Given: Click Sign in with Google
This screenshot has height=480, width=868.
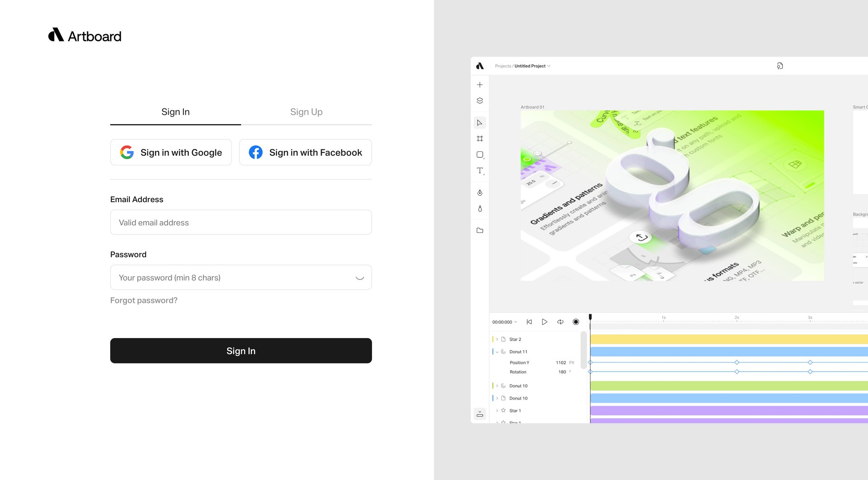Looking at the screenshot, I should (x=171, y=152).
